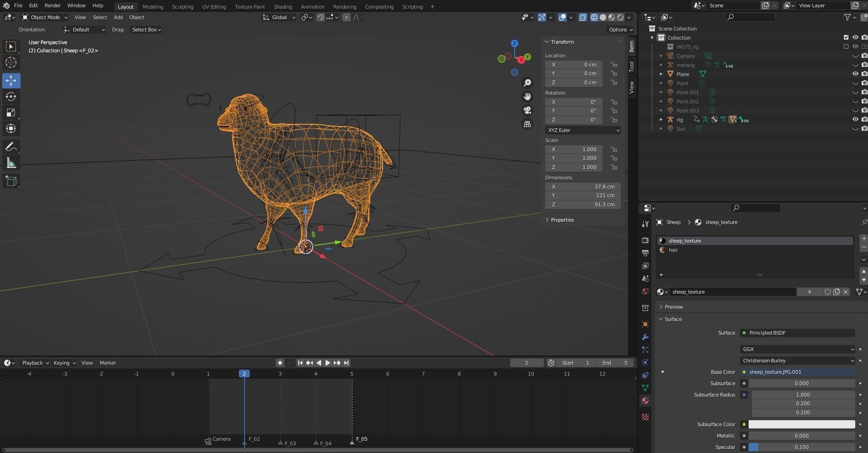Open the GGX distribution dropdown
This screenshot has height=453, width=868.
click(797, 349)
